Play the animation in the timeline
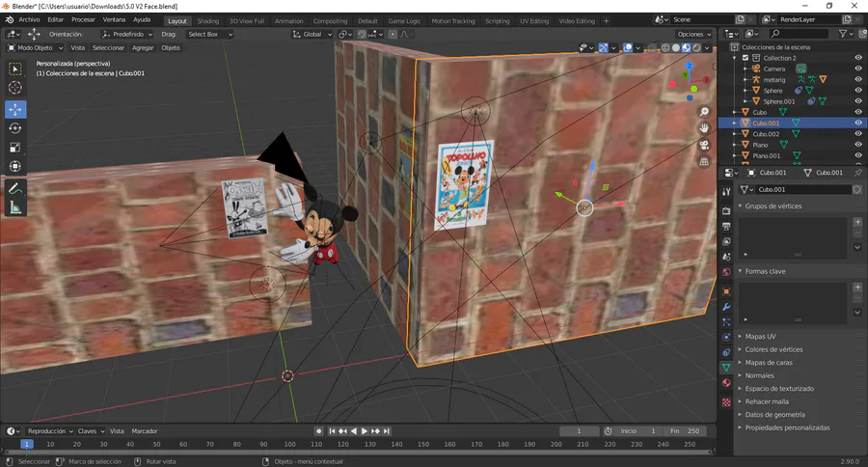Image resolution: width=868 pixels, height=467 pixels. pyautogui.click(x=365, y=431)
